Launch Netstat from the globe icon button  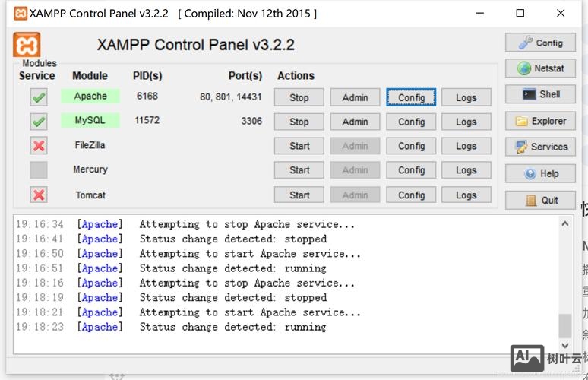pyautogui.click(x=540, y=68)
